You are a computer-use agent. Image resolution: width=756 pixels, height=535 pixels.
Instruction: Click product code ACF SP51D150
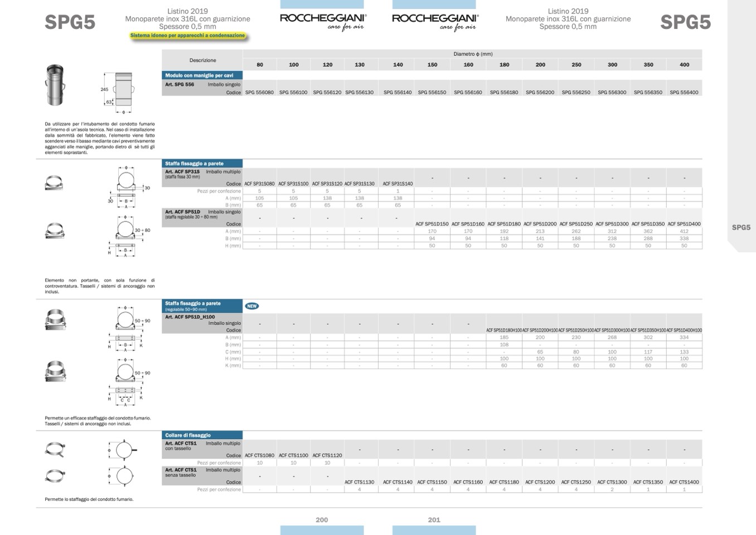pyautogui.click(x=432, y=224)
